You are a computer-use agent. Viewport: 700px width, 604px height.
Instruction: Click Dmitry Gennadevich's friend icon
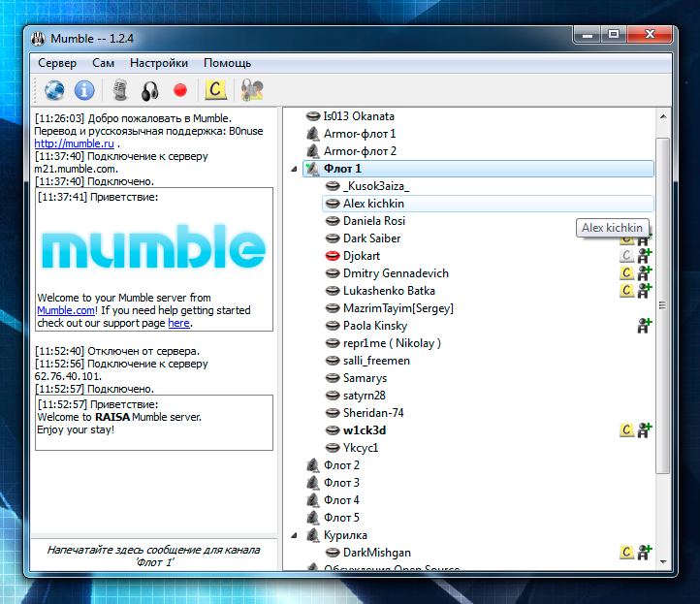[x=645, y=273]
